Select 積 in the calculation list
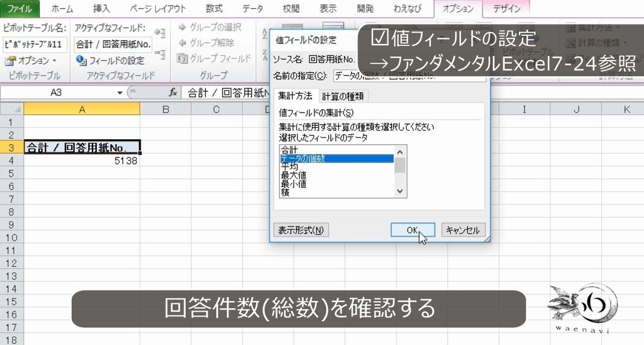 [336, 193]
